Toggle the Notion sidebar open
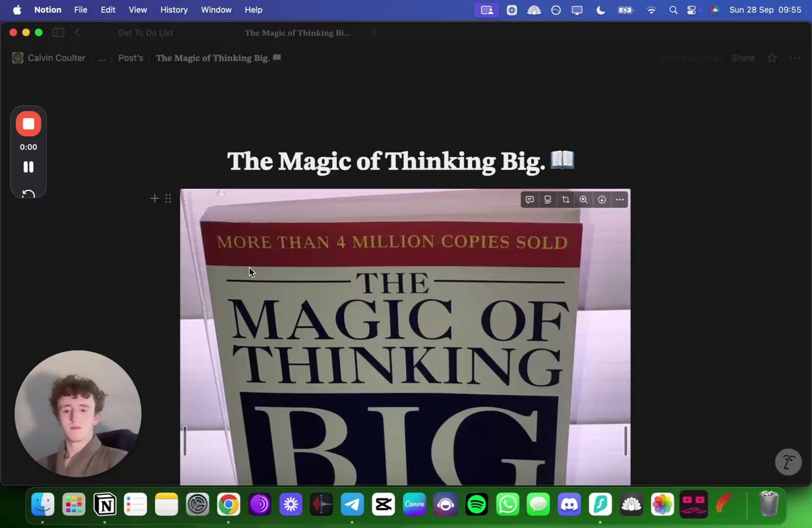This screenshot has height=528, width=812. click(x=58, y=32)
